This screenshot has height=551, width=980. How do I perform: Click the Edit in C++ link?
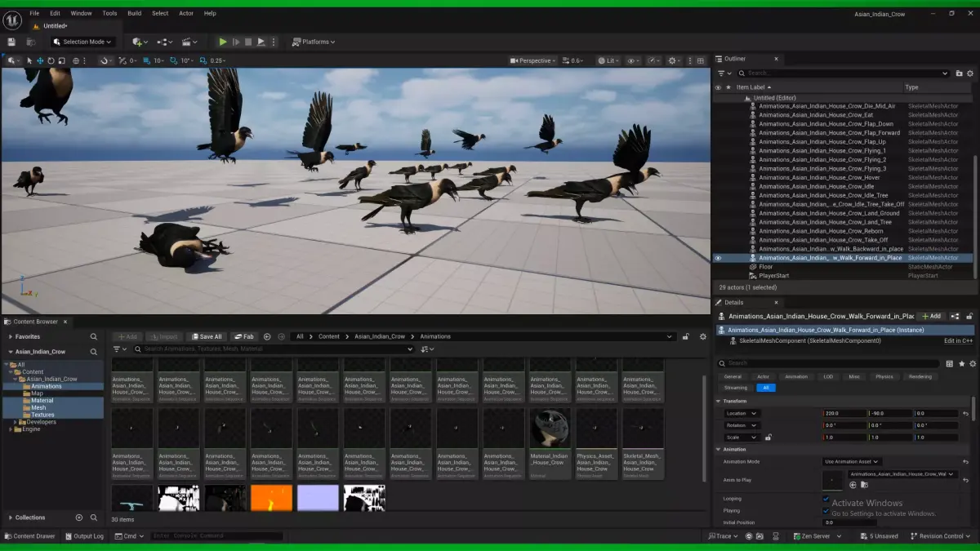(x=958, y=340)
